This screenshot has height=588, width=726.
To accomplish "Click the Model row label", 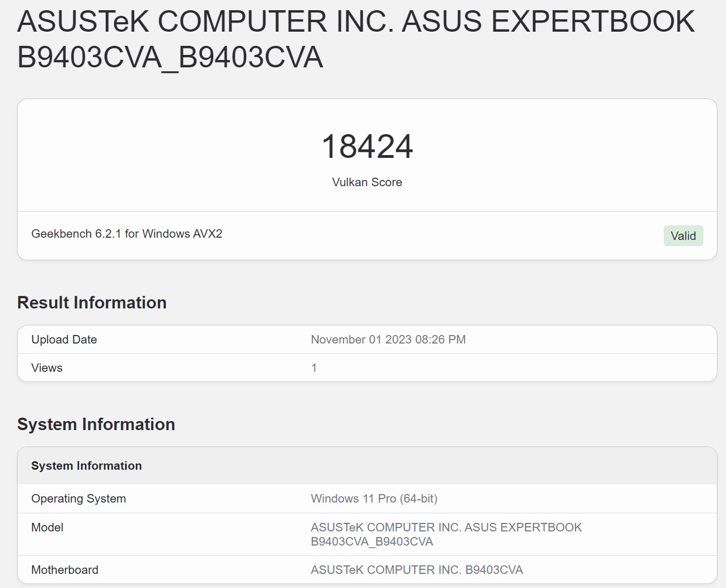I will (48, 527).
